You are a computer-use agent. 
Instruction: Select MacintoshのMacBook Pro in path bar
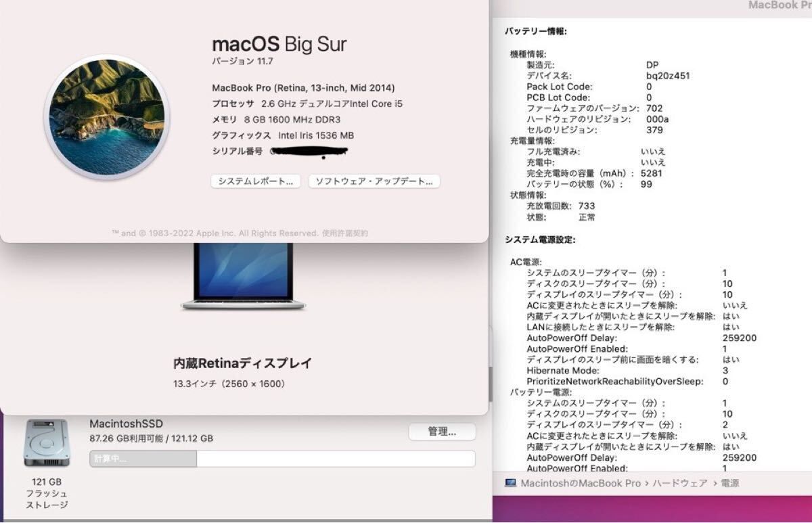click(x=581, y=483)
